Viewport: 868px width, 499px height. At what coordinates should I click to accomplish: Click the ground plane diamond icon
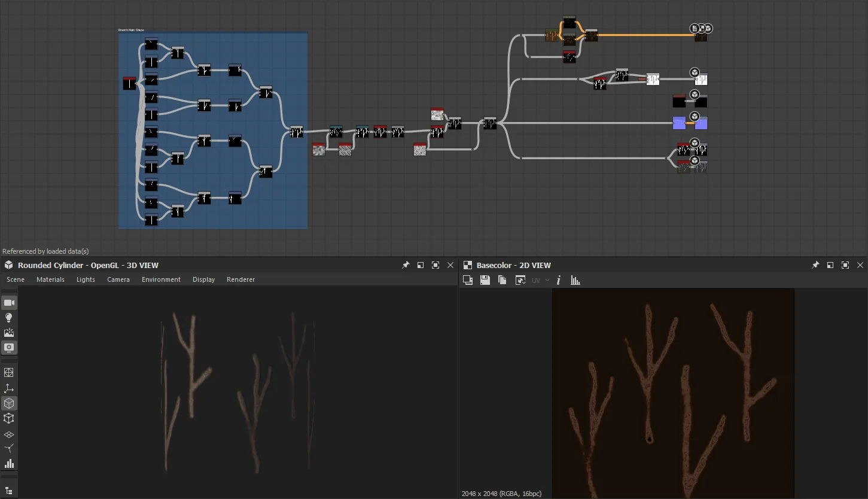click(x=9, y=434)
